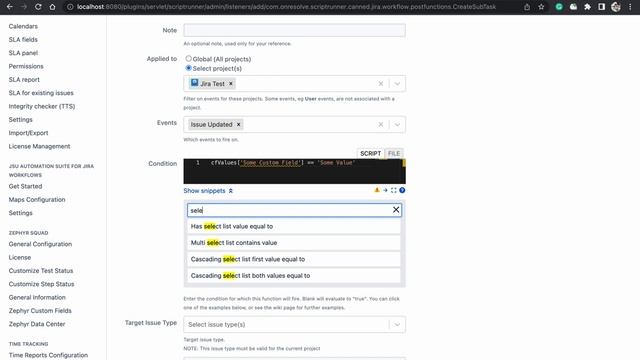640x360 pixels.
Task: Clear all selected events
Action: (380, 124)
